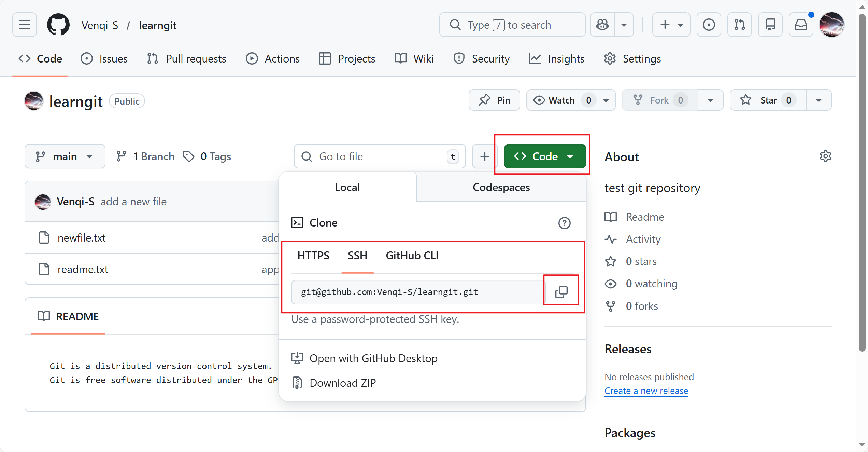The width and height of the screenshot is (868, 452).
Task: Copy the SSH clone URL to clipboard
Action: (x=561, y=291)
